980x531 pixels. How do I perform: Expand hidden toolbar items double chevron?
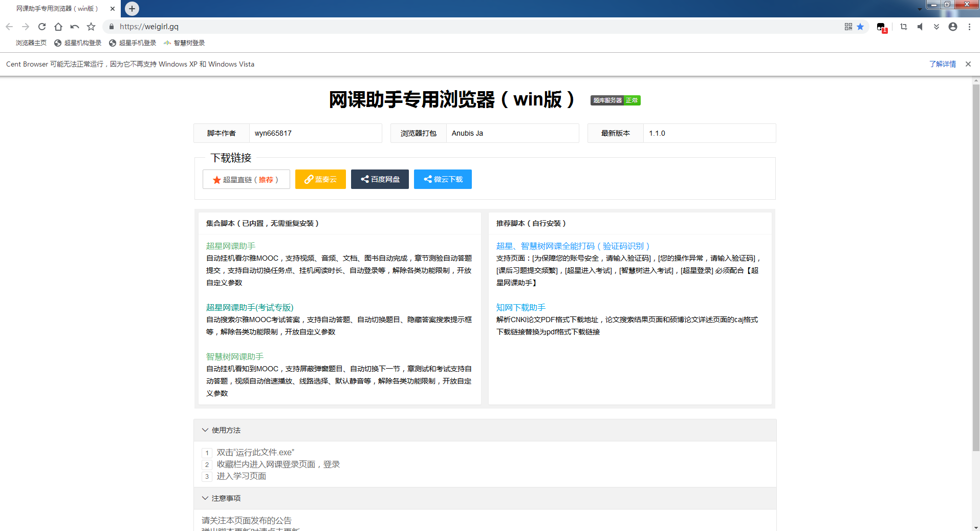click(x=937, y=27)
